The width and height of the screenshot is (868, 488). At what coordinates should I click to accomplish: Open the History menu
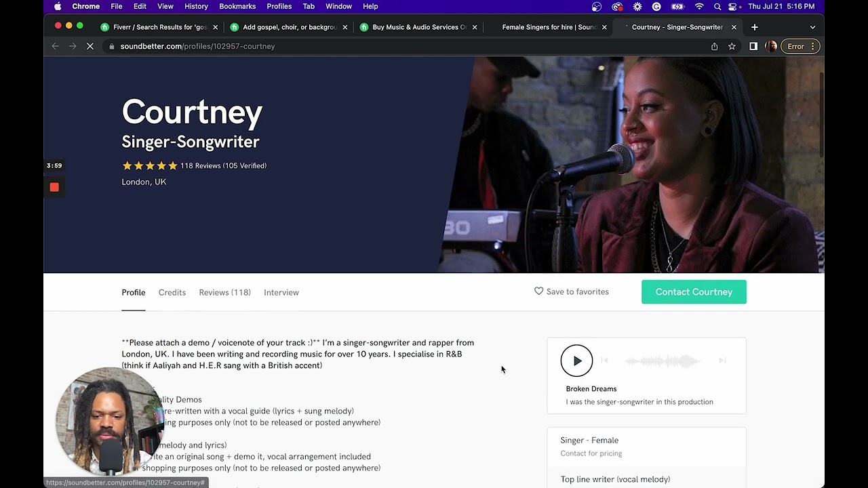(196, 6)
